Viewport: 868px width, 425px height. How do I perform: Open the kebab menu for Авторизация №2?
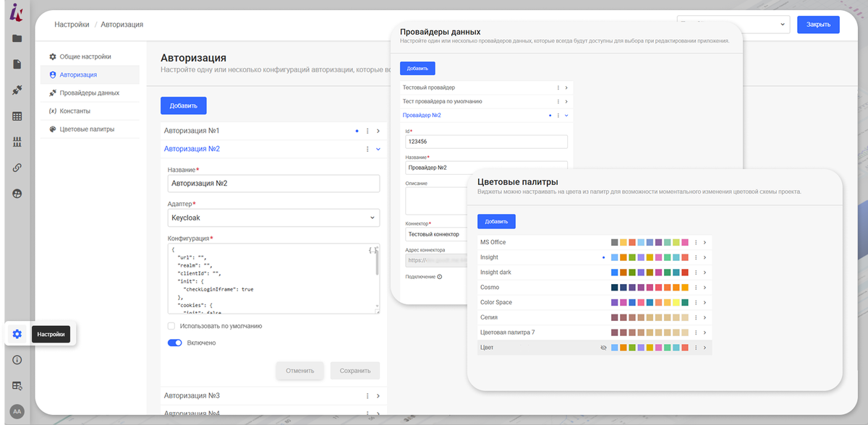[x=367, y=149]
